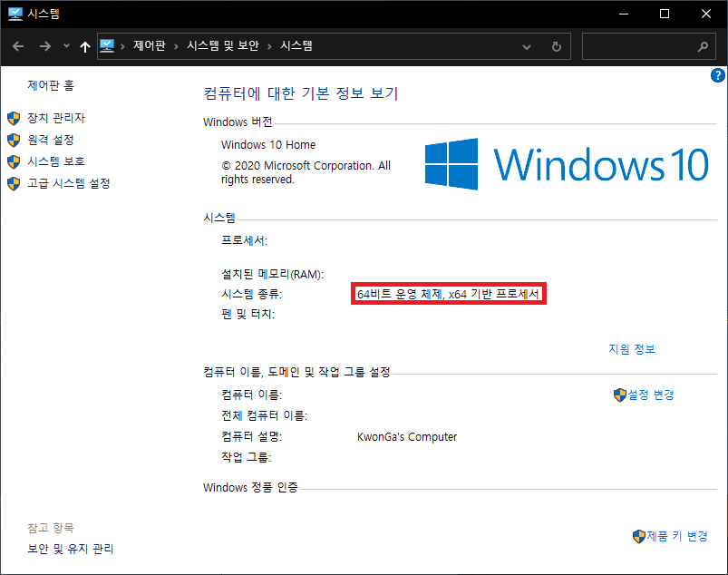The height and width of the screenshot is (575, 728).
Task: Click the search magnifier icon
Action: [x=703, y=46]
